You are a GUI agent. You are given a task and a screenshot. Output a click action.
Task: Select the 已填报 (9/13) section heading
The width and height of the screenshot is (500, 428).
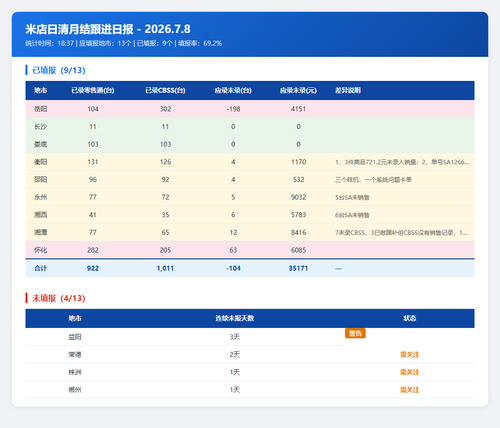(59, 70)
